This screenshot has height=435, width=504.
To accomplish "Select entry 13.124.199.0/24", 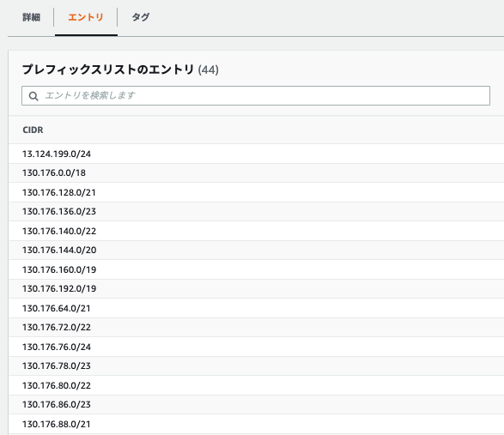I will pos(57,154).
